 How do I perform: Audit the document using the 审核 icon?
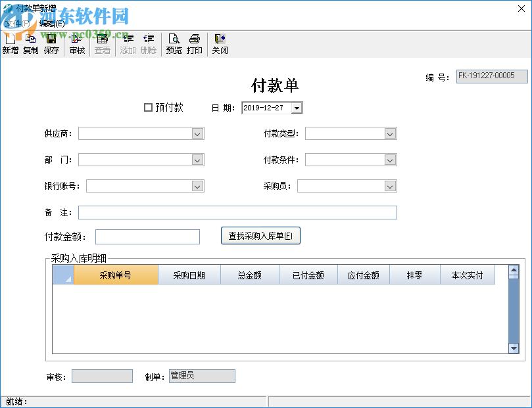pos(76,43)
